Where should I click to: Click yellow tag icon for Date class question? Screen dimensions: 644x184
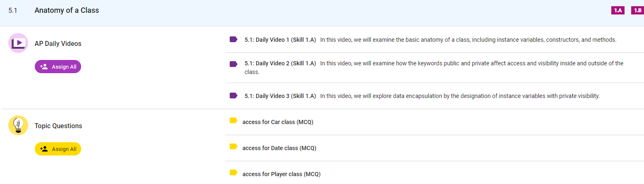(233, 146)
